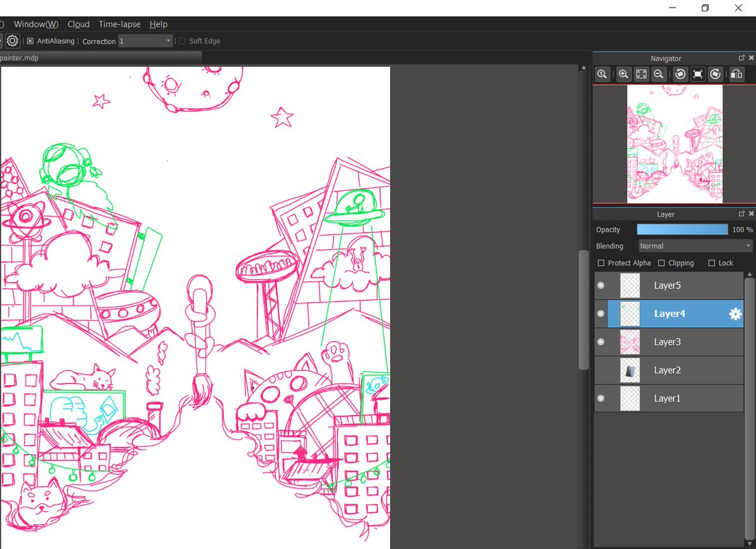The height and width of the screenshot is (549, 756).
Task: Click the zoom in magnifier icon
Action: 624,74
